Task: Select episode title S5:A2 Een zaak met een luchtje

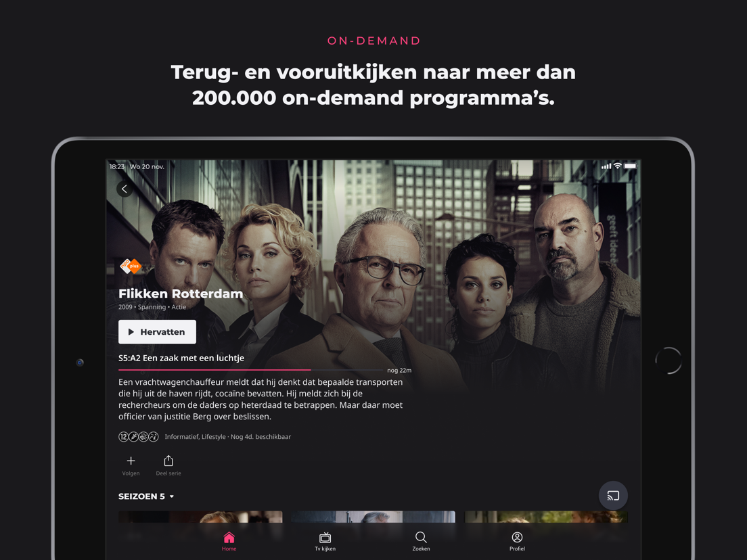Action: [x=181, y=358]
